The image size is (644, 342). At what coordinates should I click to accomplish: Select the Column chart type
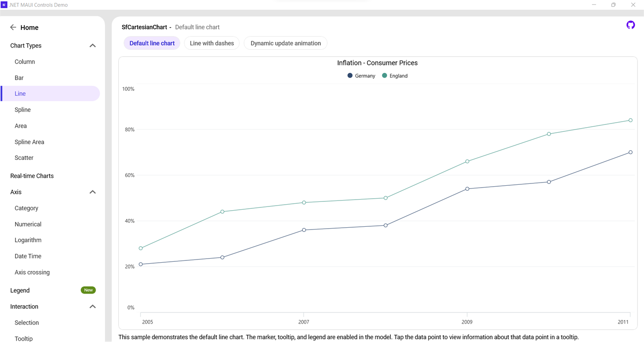tap(25, 62)
